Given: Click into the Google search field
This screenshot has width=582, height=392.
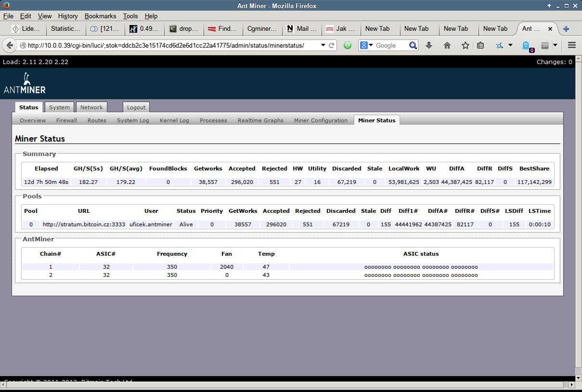Looking at the screenshot, I should click(391, 45).
